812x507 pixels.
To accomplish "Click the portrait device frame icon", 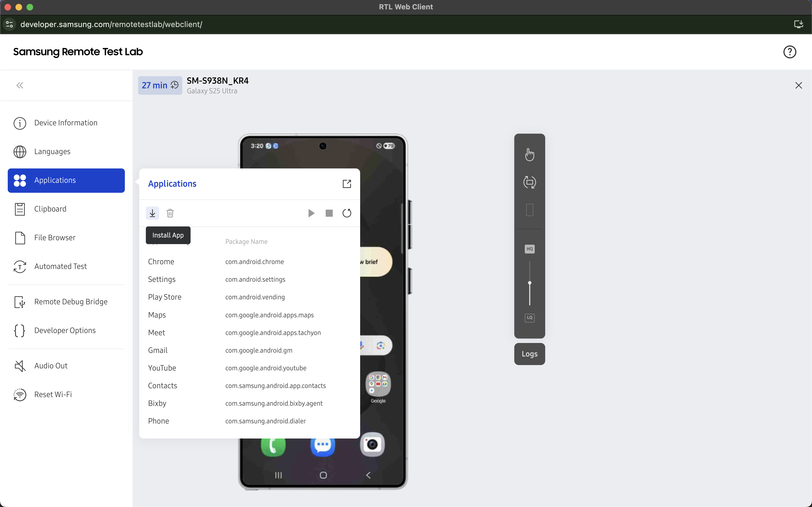I will 529,210.
